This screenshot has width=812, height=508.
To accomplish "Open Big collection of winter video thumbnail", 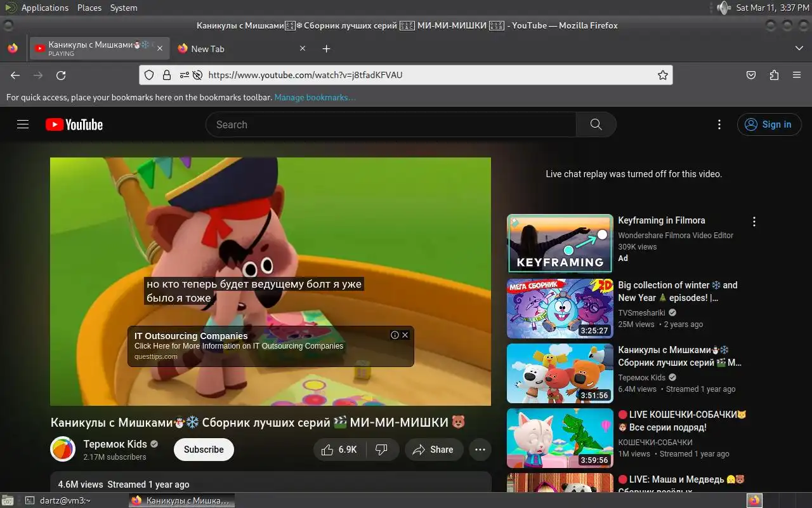I will pyautogui.click(x=560, y=309).
